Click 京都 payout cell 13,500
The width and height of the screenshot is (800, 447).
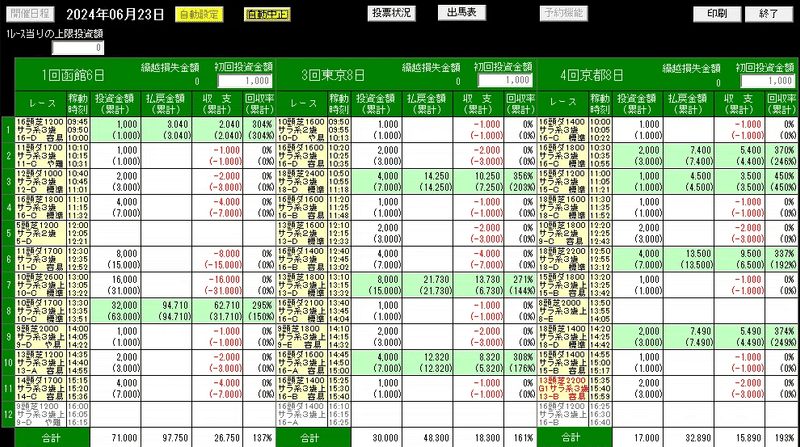(688, 259)
